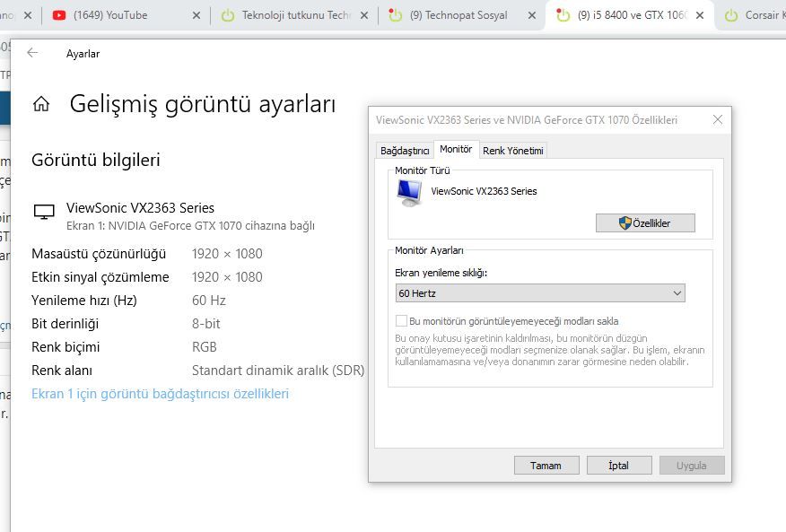Cancel with the İptal button
This screenshot has height=532, width=786.
tap(619, 466)
